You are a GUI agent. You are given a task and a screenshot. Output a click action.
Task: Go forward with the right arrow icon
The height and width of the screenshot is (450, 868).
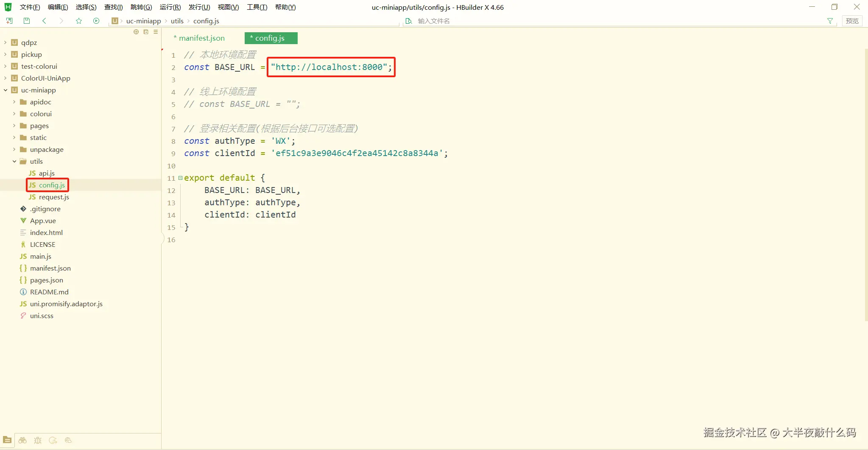pos(61,21)
